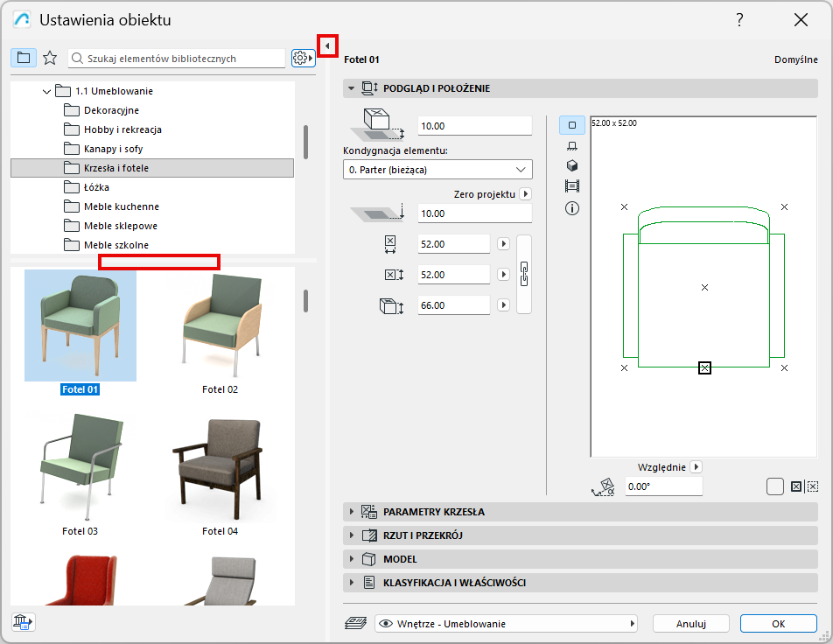Open the Względnie arrow menu

[696, 467]
